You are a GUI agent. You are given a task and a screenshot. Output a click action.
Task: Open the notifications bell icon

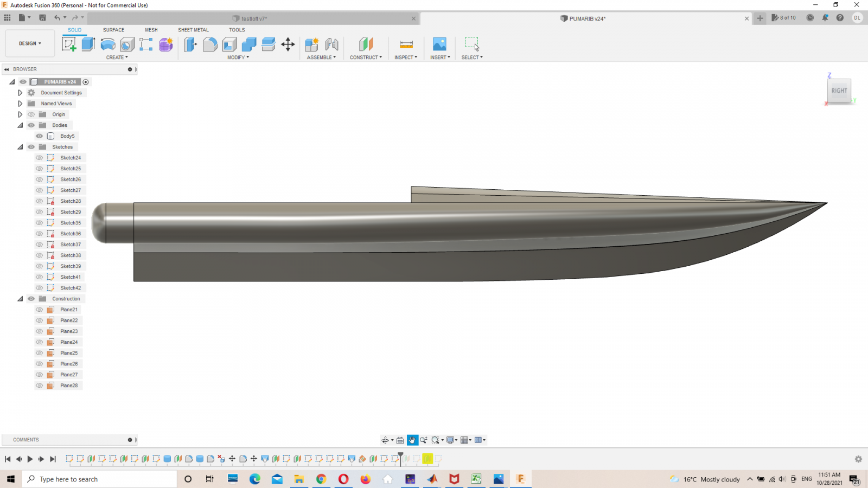pyautogui.click(x=825, y=18)
